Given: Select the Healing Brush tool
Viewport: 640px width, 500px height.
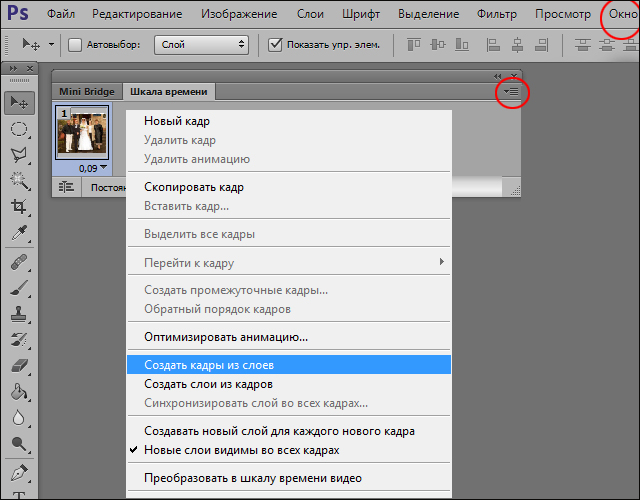Looking at the screenshot, I should click(18, 262).
